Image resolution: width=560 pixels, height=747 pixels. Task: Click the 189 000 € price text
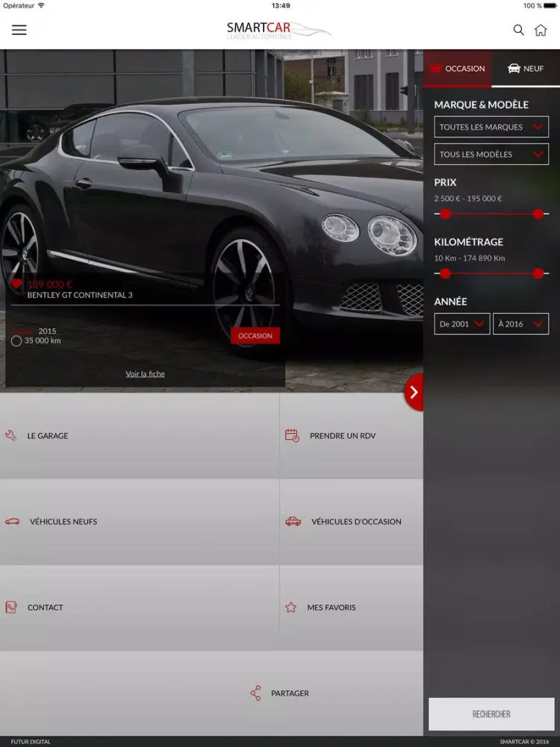[49, 285]
